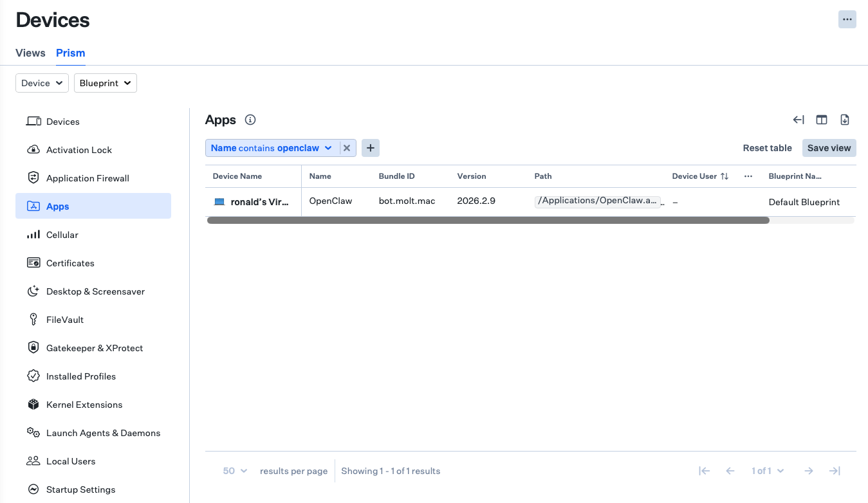Select FileVault in the sidebar
The image size is (868, 503).
point(64,320)
